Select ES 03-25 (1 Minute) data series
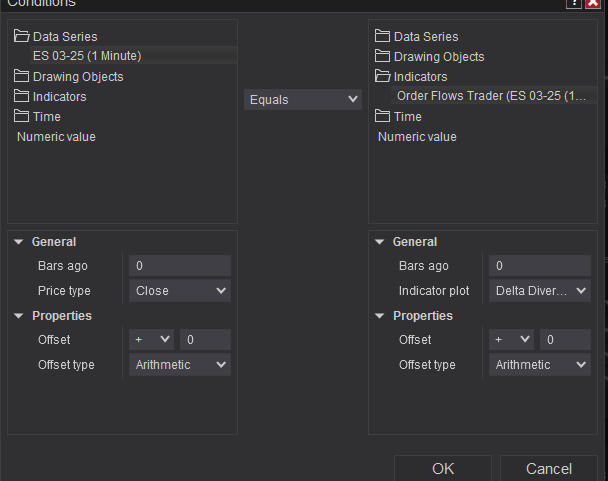The height and width of the screenshot is (481, 608). click(x=87, y=56)
